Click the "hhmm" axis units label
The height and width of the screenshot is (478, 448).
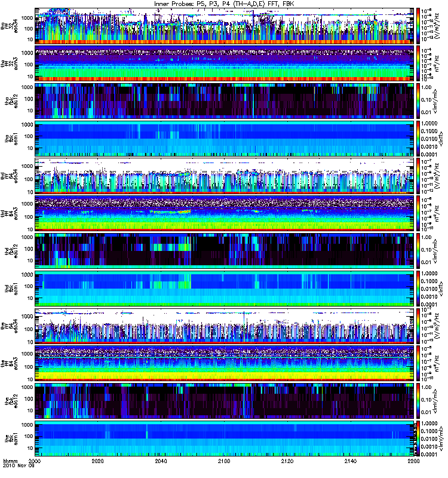pos(10,461)
